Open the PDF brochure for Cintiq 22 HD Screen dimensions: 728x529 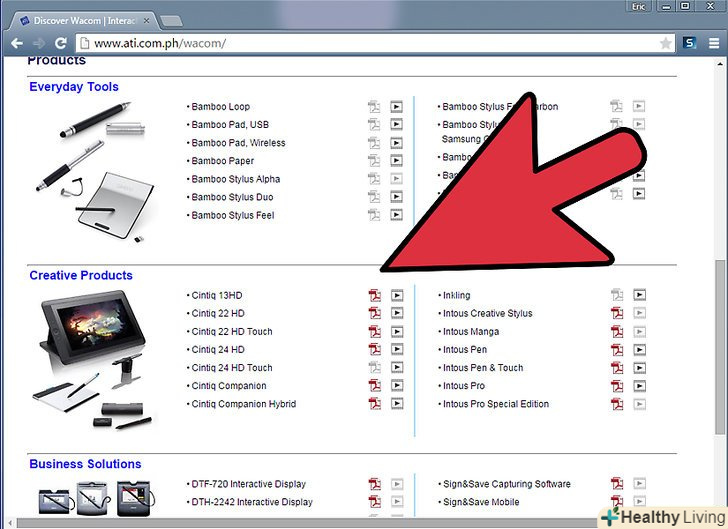tap(375, 313)
